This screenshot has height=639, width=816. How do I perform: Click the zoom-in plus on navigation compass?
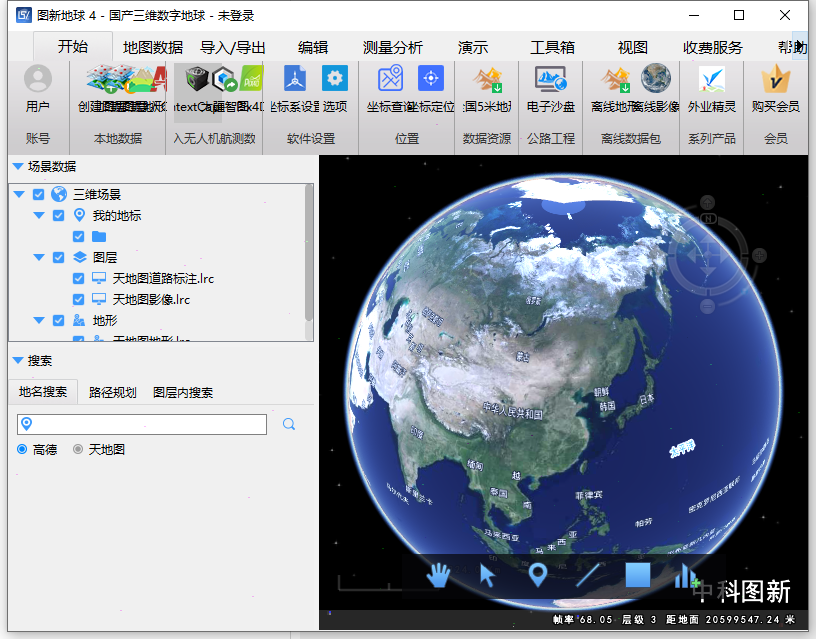[759, 255]
